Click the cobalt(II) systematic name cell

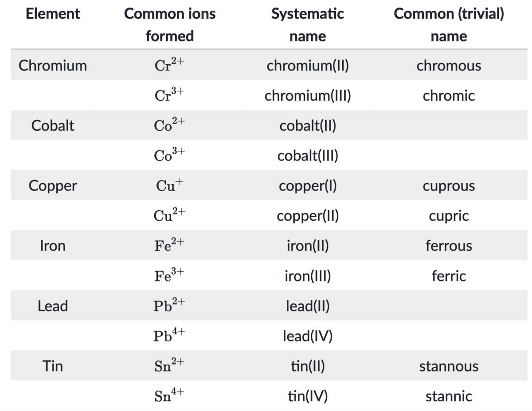[x=308, y=125]
